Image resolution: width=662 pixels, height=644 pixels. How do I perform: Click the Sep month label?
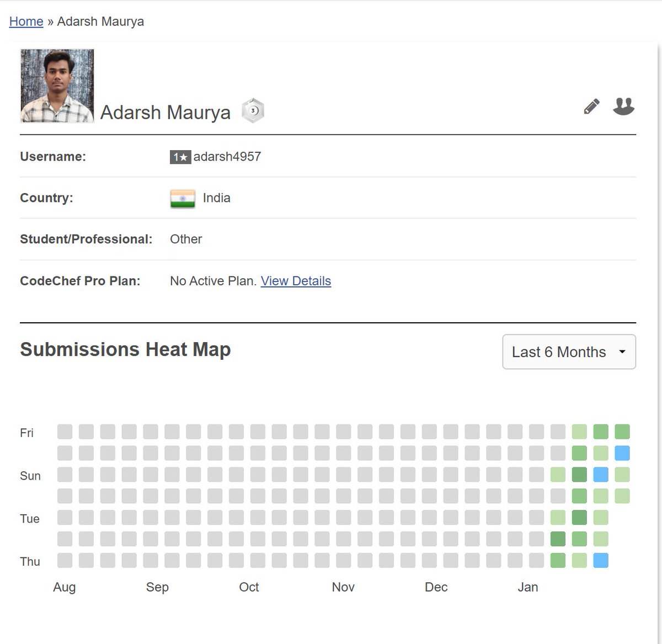(x=157, y=587)
